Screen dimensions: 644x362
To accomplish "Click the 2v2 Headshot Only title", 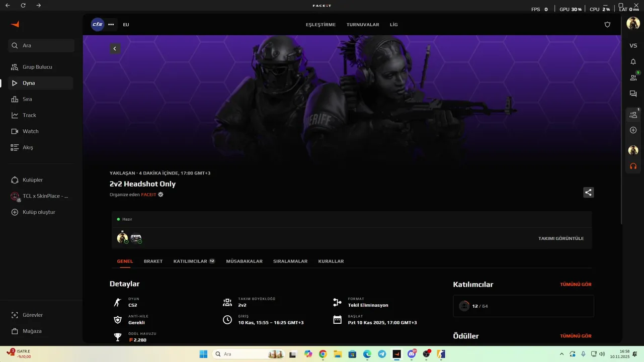I will point(142,184).
